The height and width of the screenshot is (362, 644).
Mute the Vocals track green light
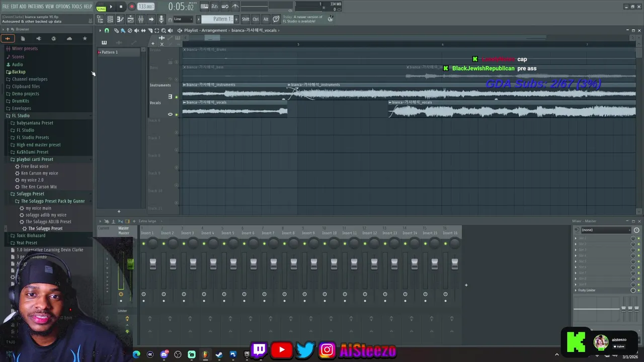(x=176, y=114)
